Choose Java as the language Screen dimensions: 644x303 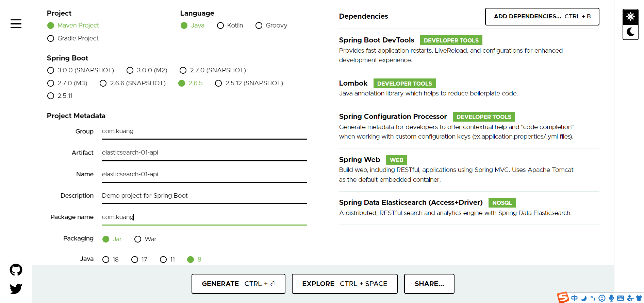(x=193, y=25)
